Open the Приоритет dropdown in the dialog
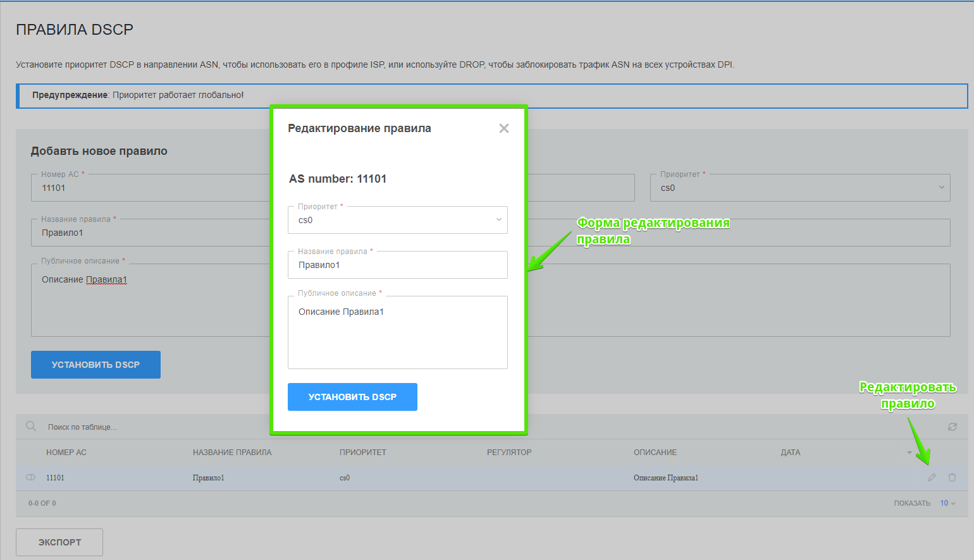 [397, 220]
